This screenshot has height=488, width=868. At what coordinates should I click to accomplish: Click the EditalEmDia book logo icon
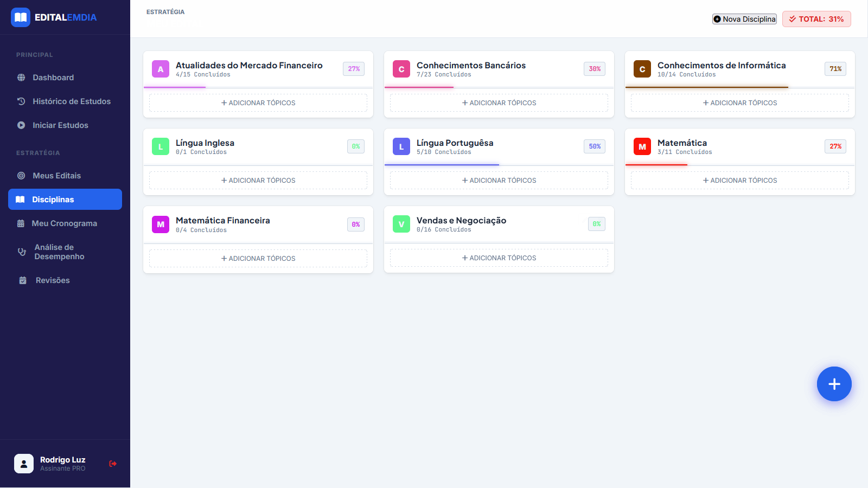21,17
